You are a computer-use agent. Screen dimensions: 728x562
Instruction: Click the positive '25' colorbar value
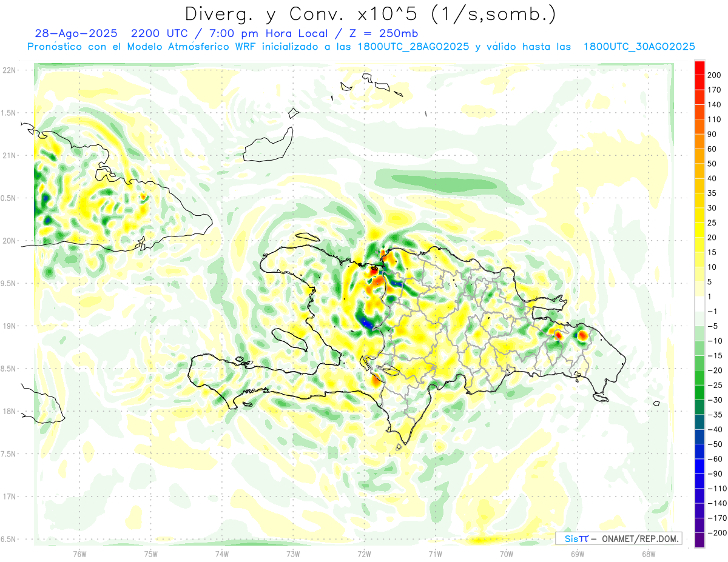[x=712, y=223]
